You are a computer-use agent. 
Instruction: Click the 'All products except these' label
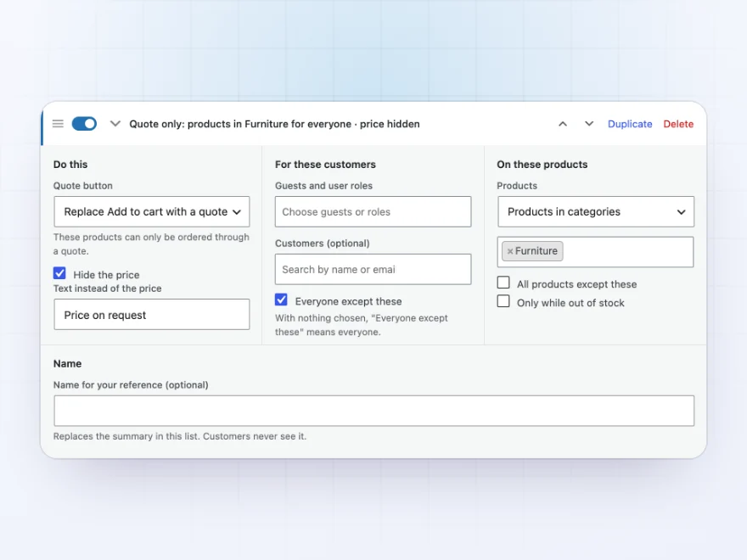point(577,284)
